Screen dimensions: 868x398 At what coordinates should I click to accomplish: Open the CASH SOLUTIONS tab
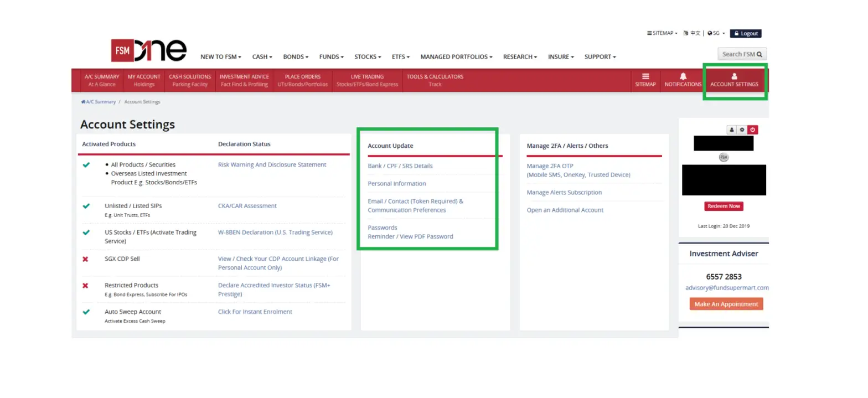190,80
